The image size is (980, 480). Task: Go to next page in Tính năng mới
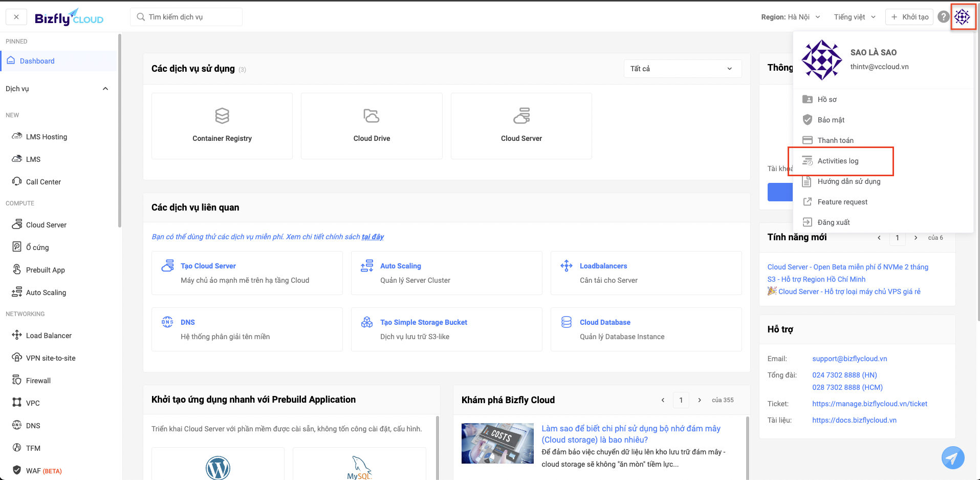pyautogui.click(x=916, y=238)
